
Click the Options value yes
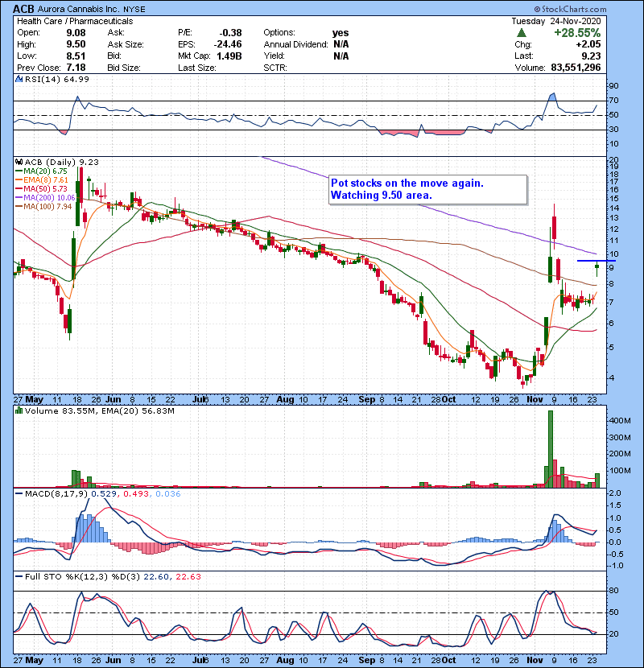(x=341, y=33)
